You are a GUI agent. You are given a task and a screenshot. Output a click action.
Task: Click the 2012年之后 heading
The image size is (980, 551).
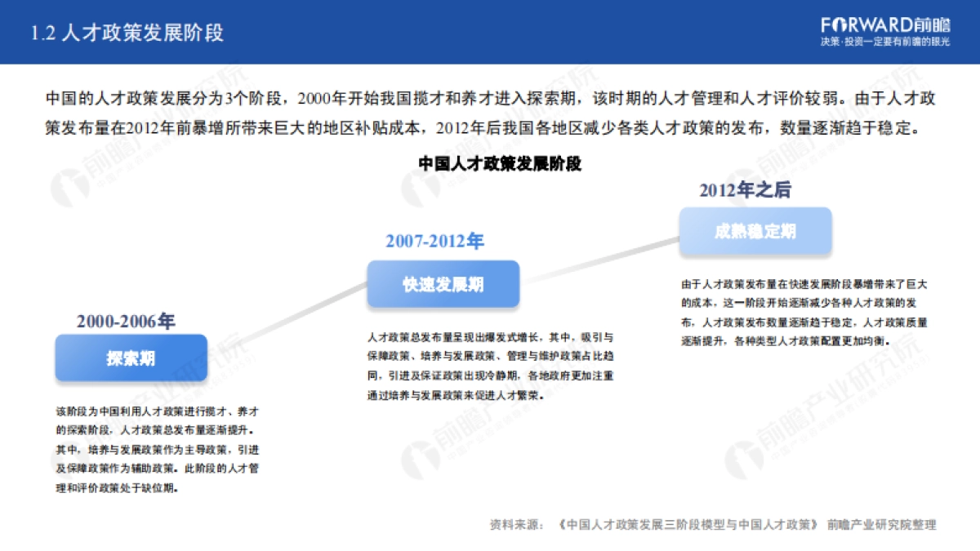tap(746, 193)
